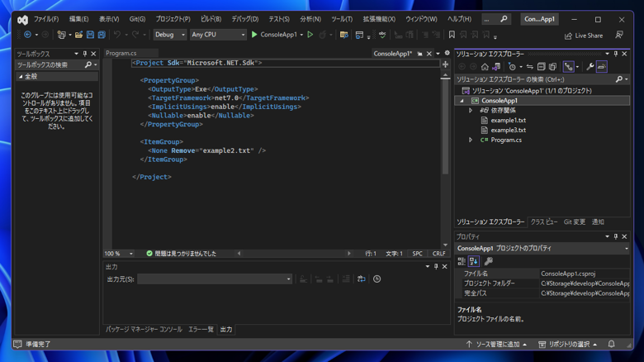This screenshot has width=644, height=362.
Task: Save the current file with floppy icon
Action: [x=90, y=35]
